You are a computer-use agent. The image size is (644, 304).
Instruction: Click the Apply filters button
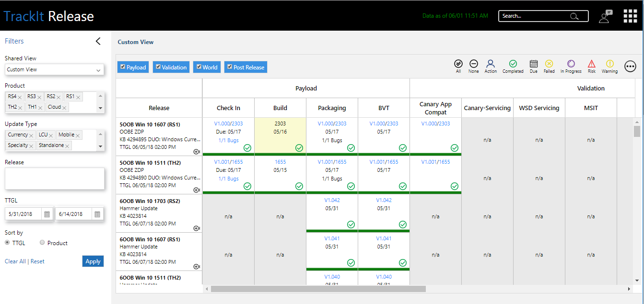(93, 261)
